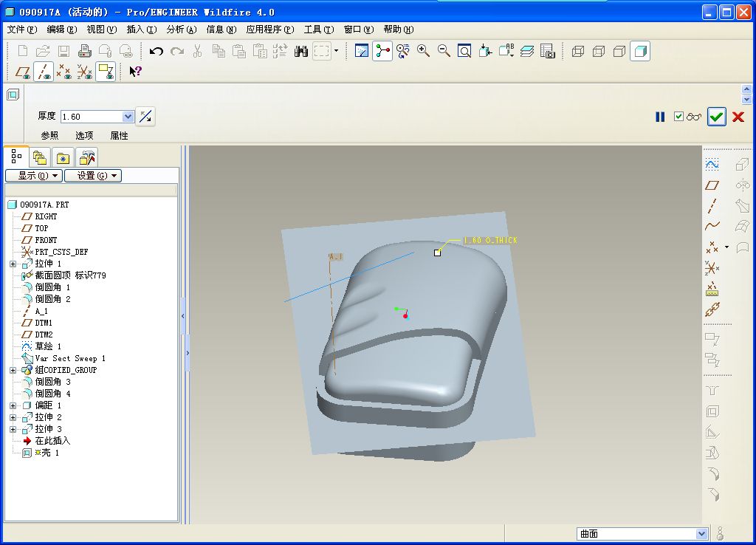Open the 显示 dropdown button
The height and width of the screenshot is (545, 756).
point(34,176)
